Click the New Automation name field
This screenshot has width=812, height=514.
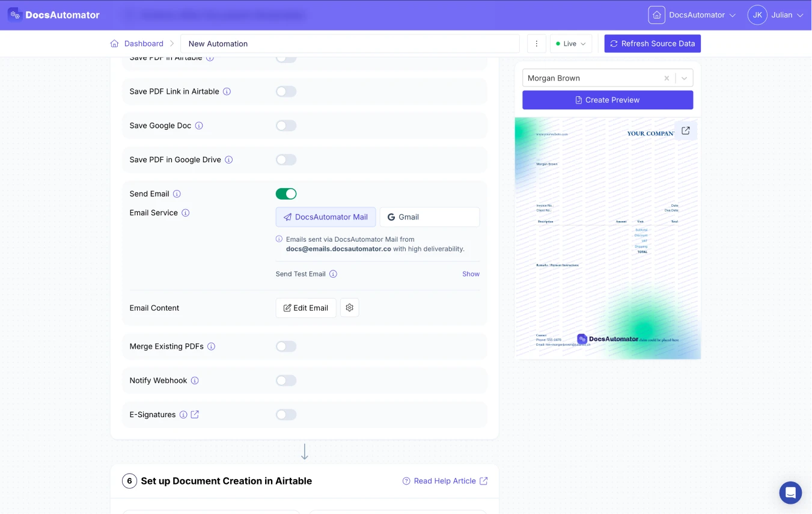(349, 44)
